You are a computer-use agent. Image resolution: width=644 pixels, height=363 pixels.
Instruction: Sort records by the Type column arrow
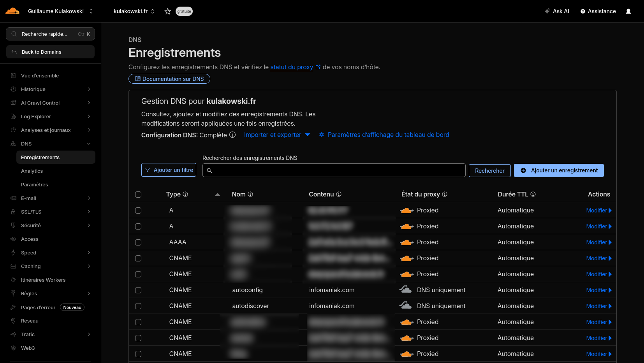click(218, 195)
